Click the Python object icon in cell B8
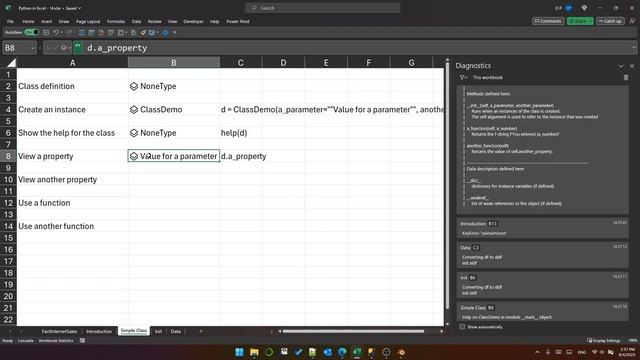The height and width of the screenshot is (360, 640). click(x=134, y=156)
